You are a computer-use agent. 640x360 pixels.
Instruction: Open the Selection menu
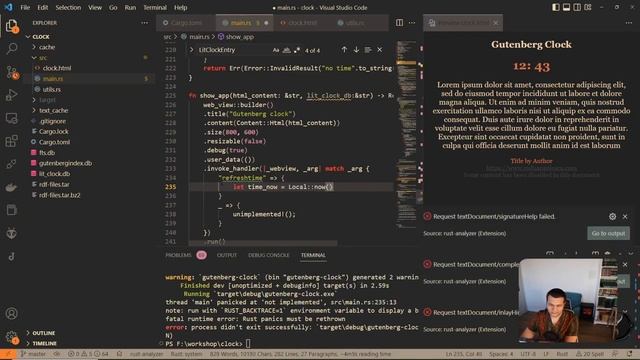point(68,7)
